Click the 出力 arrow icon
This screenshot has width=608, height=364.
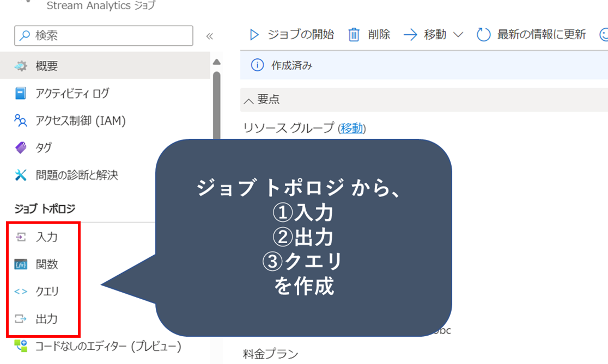click(x=21, y=319)
